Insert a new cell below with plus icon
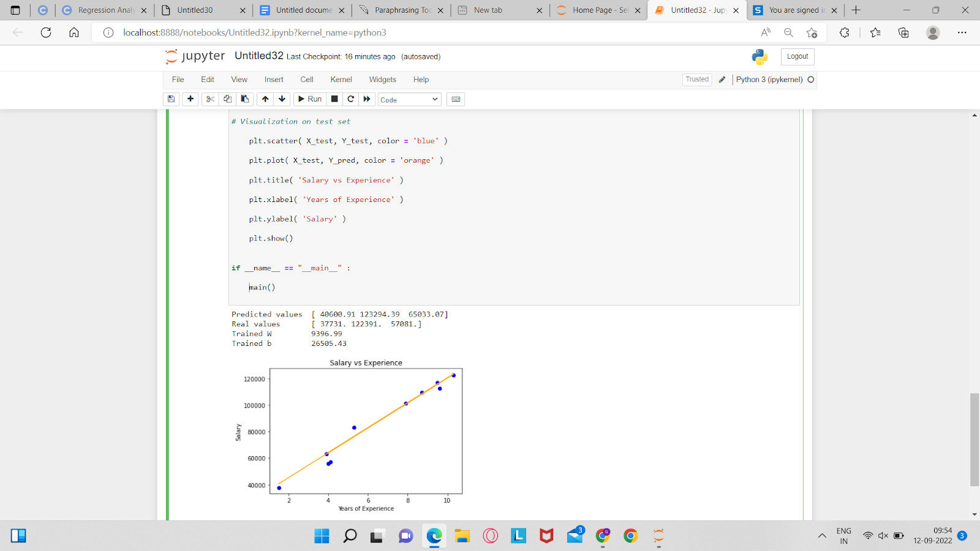Image resolution: width=980 pixels, height=551 pixels. 190,99
